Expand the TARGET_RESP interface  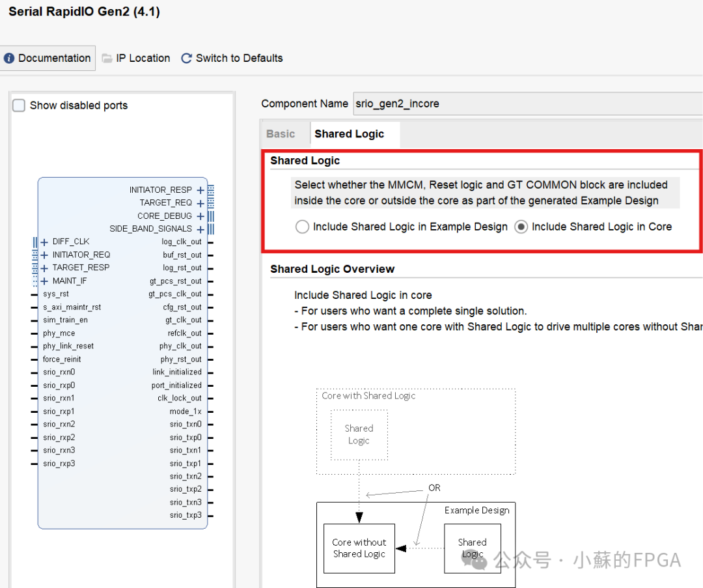[x=44, y=268]
